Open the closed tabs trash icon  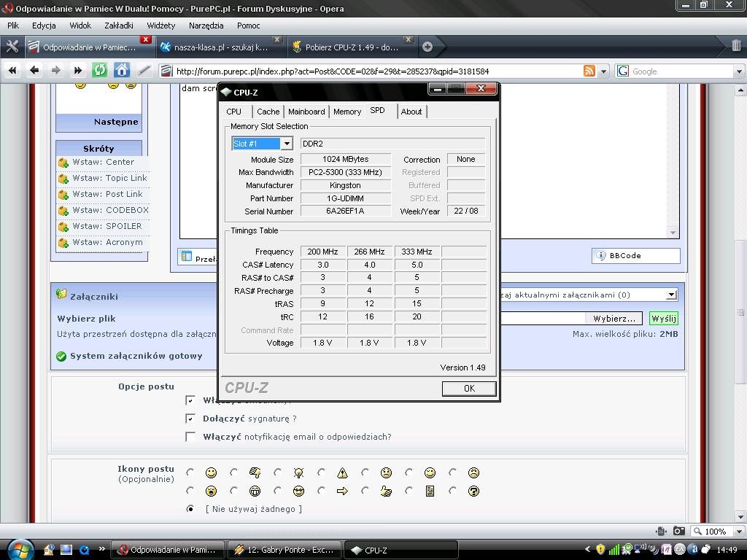pos(736,46)
